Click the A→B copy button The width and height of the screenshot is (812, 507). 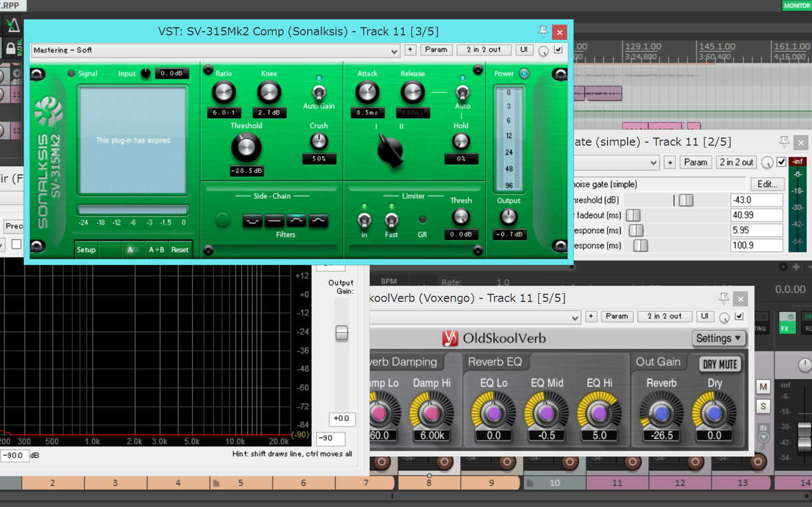click(x=156, y=250)
